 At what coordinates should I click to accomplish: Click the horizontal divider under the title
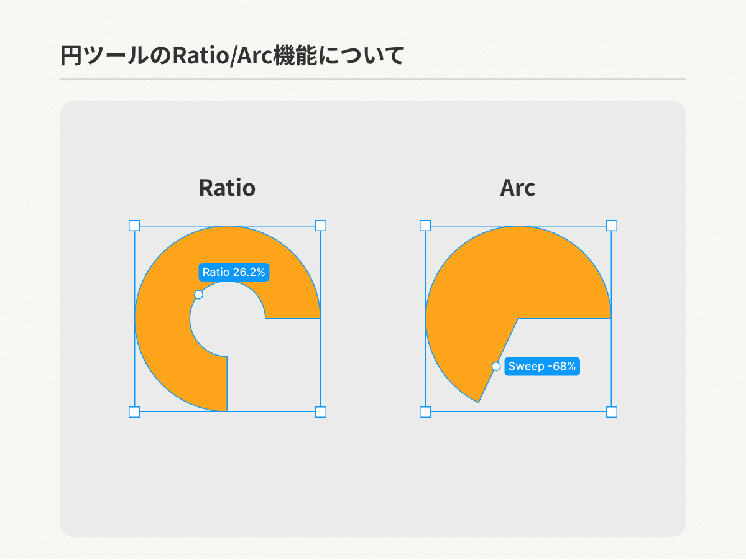pos(373,80)
